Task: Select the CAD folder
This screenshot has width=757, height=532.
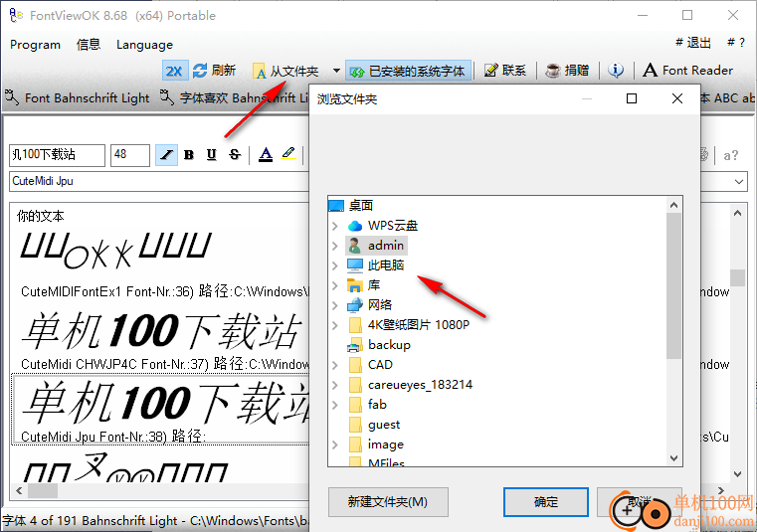Action: pos(370,365)
